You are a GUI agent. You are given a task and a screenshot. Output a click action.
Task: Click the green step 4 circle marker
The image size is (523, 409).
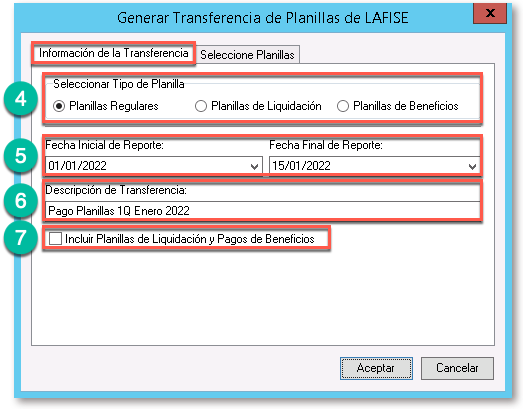[x=21, y=99]
